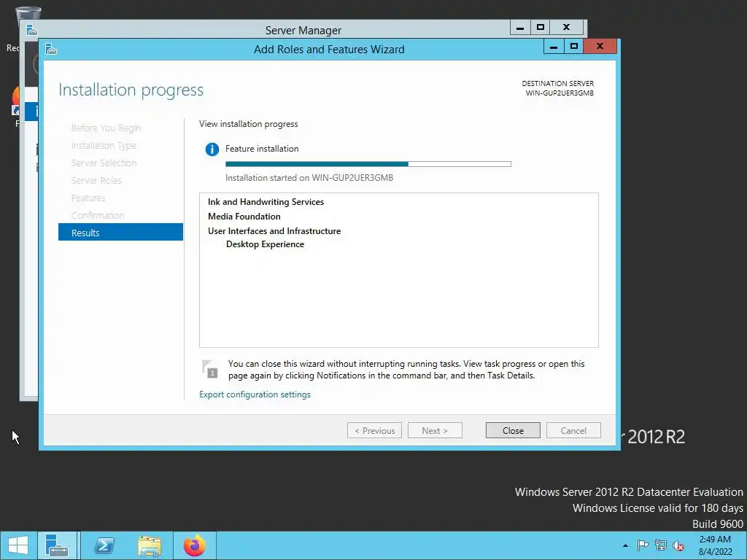747x560 pixels.
Task: Maximize the Server Manager window
Action: point(541,27)
